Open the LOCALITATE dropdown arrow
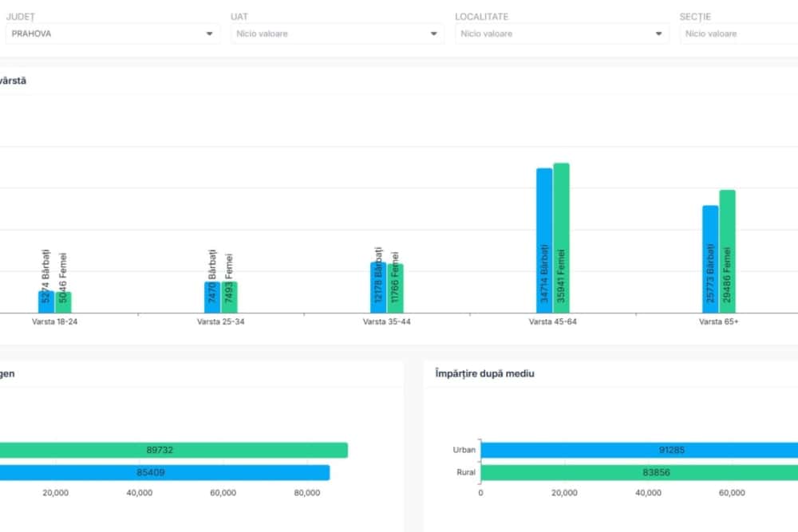This screenshot has width=798, height=532. (658, 33)
